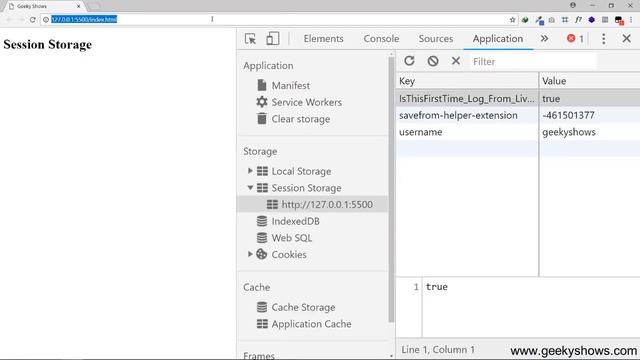Click the Filter input field

(x=533, y=61)
